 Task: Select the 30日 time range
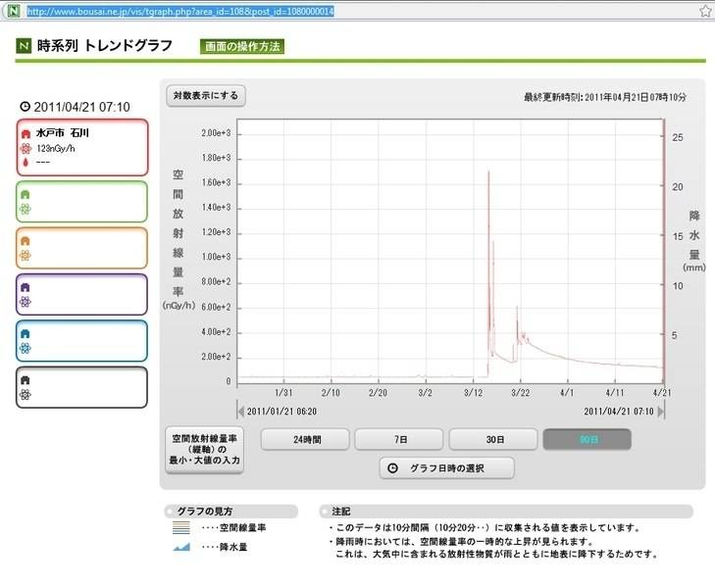493,440
